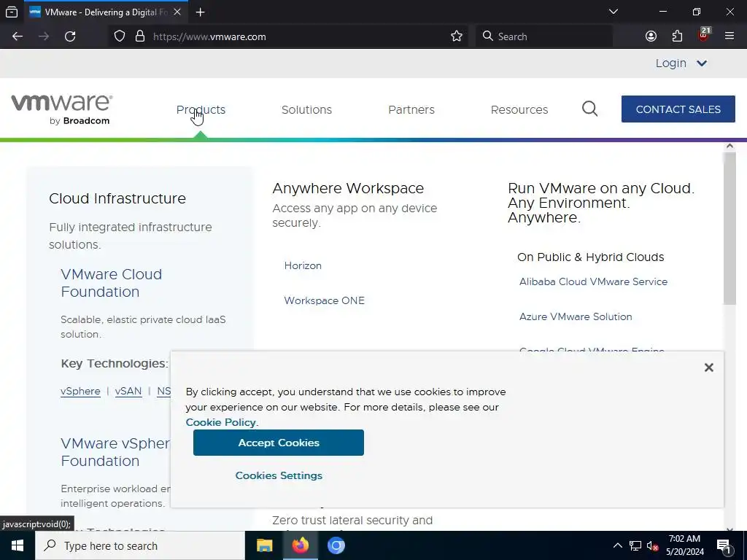Open the Workspace ONE link
This screenshot has height=560, width=747.
(x=324, y=300)
